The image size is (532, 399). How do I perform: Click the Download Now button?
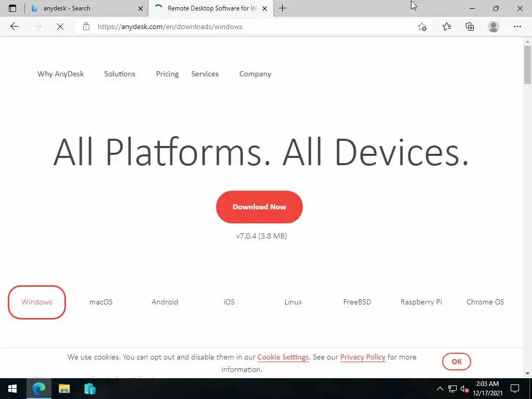[259, 207]
